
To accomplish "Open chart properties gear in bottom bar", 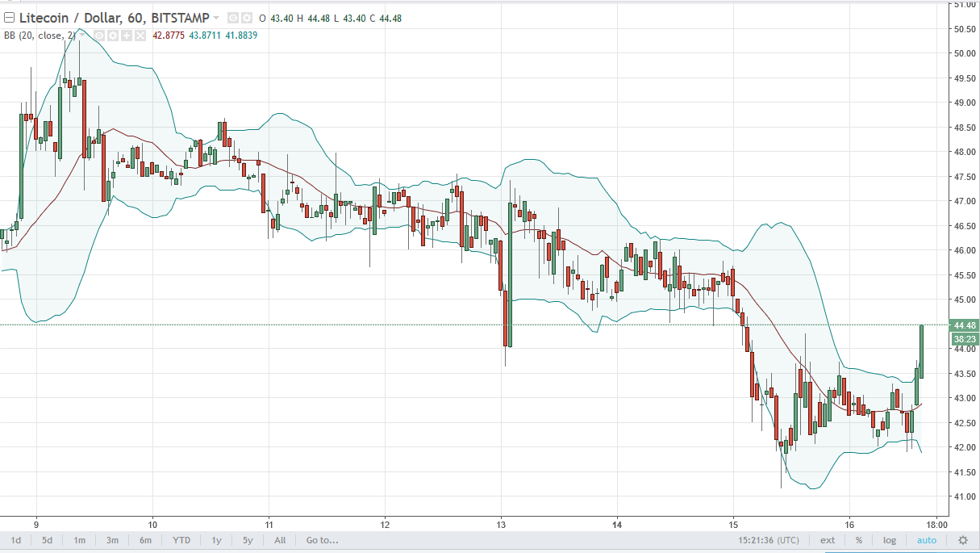I will 962,540.
